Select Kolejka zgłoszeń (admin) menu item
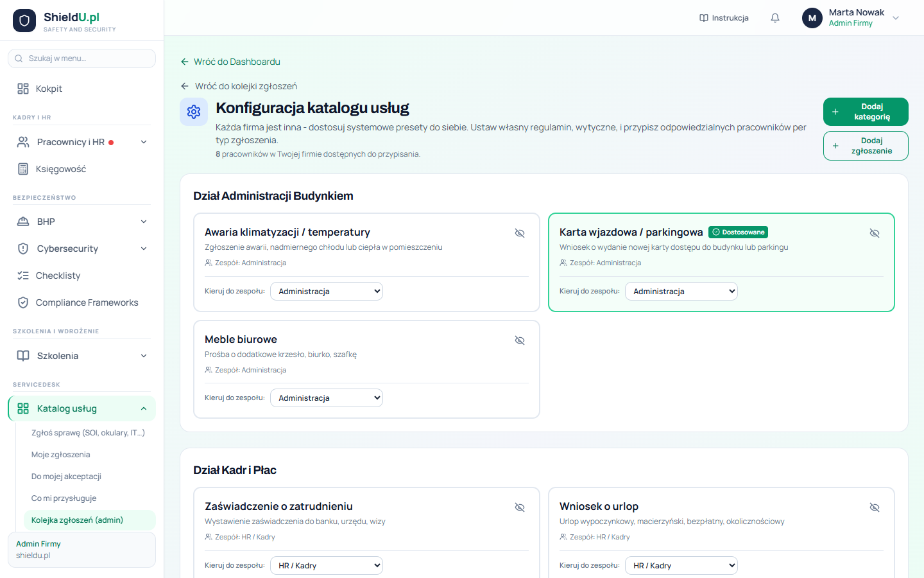The height and width of the screenshot is (578, 924). click(x=89, y=520)
